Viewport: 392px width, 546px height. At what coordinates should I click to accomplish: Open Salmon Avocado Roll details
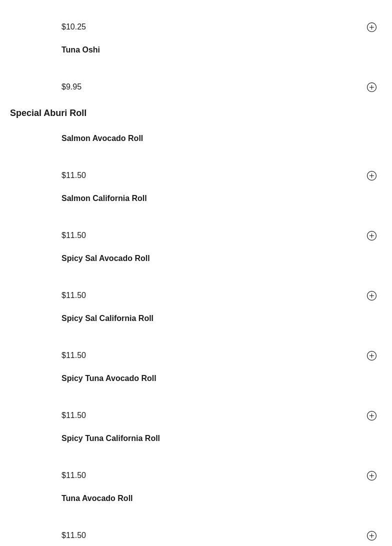[x=102, y=138]
